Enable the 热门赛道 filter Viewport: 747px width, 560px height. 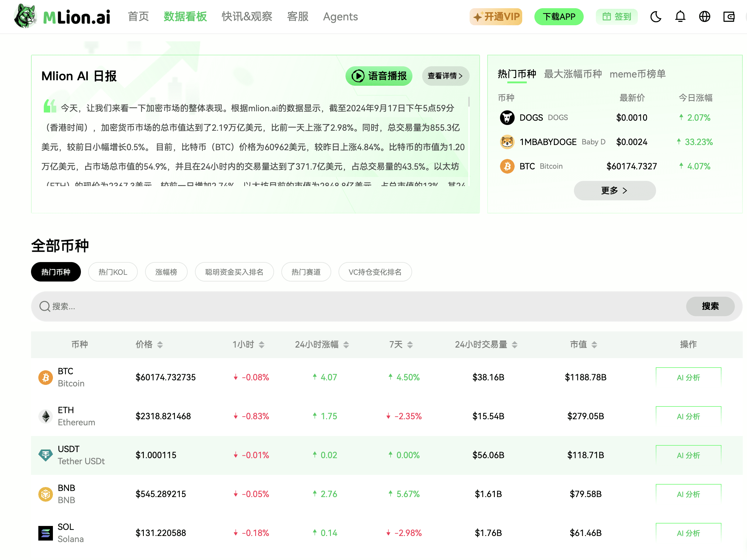306,272
